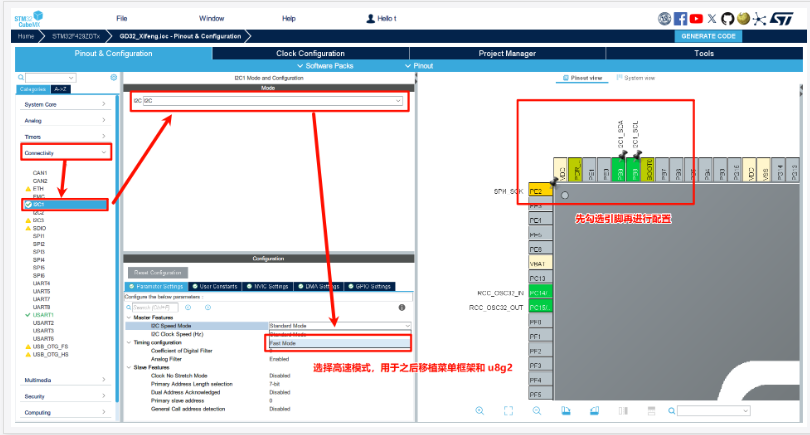Screen dimensions: 810x435
Task: Open the File menu
Action: point(122,19)
